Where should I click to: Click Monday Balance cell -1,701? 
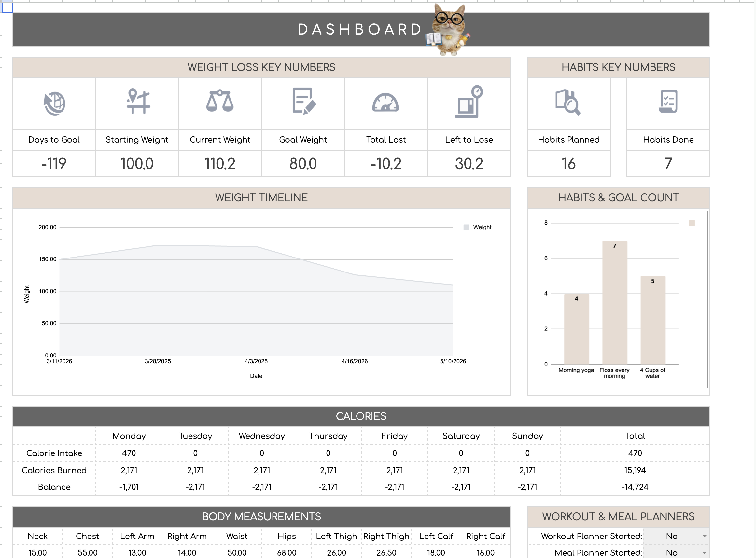[129, 487]
